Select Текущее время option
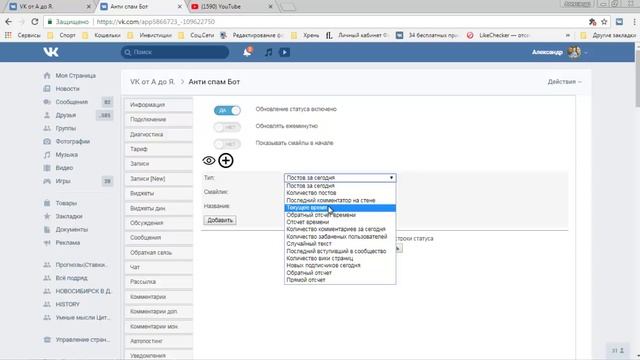Screen dimensions: 640x360 (x=340, y=208)
